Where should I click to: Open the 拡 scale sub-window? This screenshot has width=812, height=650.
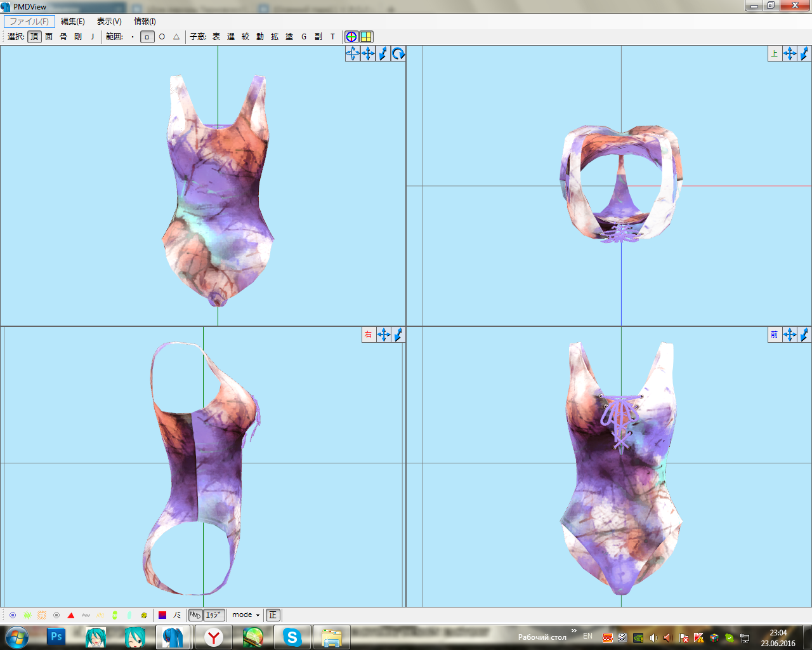coord(275,37)
